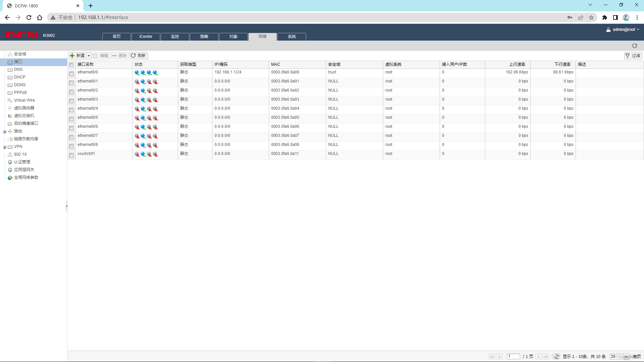Open a new browser tab
Screen dimensions: 644x362
click(91, 6)
